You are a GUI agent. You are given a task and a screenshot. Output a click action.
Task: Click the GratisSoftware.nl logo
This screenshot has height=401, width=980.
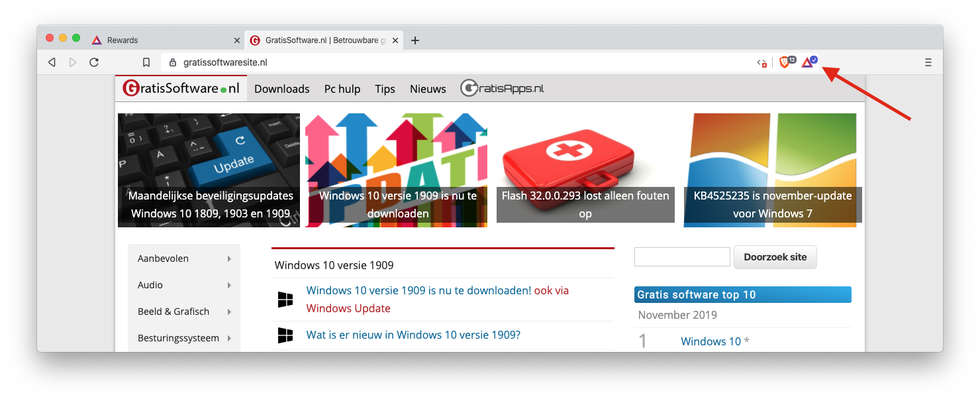pos(181,88)
